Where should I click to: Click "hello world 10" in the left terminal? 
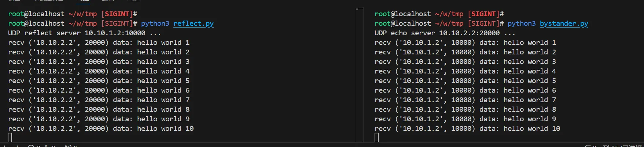pyautogui.click(x=165, y=129)
